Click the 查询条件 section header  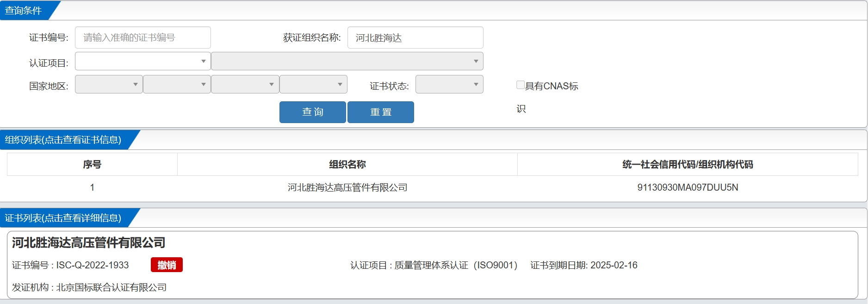(x=24, y=10)
